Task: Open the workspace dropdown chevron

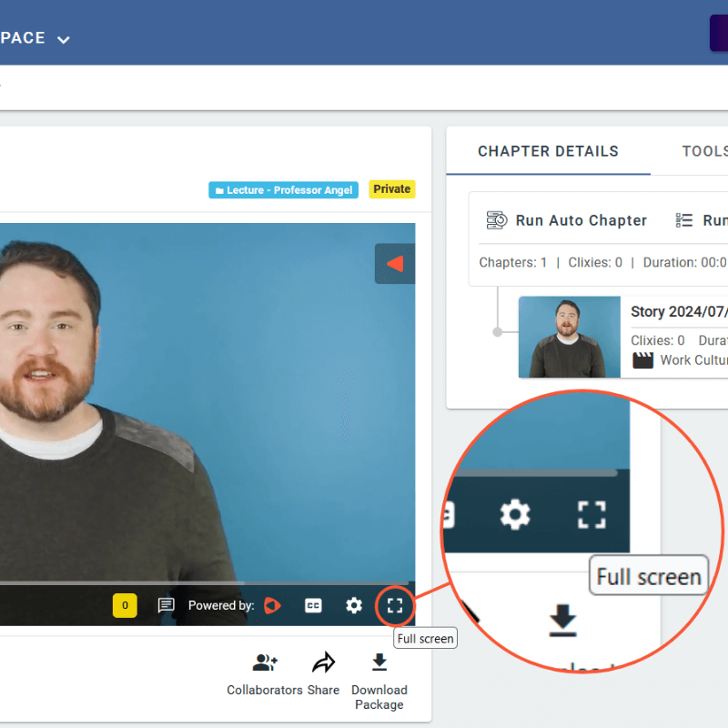Action: pos(63,40)
